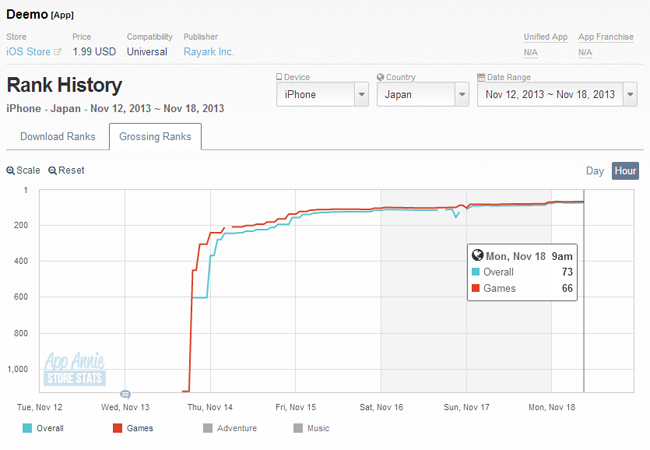This screenshot has height=450, width=650.
Task: Enable the Adventure series in legend
Action: click(x=230, y=428)
